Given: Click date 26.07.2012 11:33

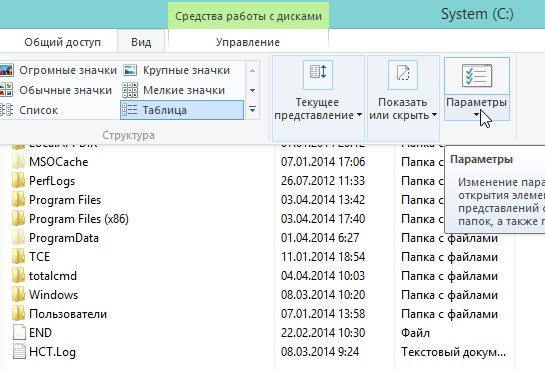Looking at the screenshot, I should coord(323,181).
